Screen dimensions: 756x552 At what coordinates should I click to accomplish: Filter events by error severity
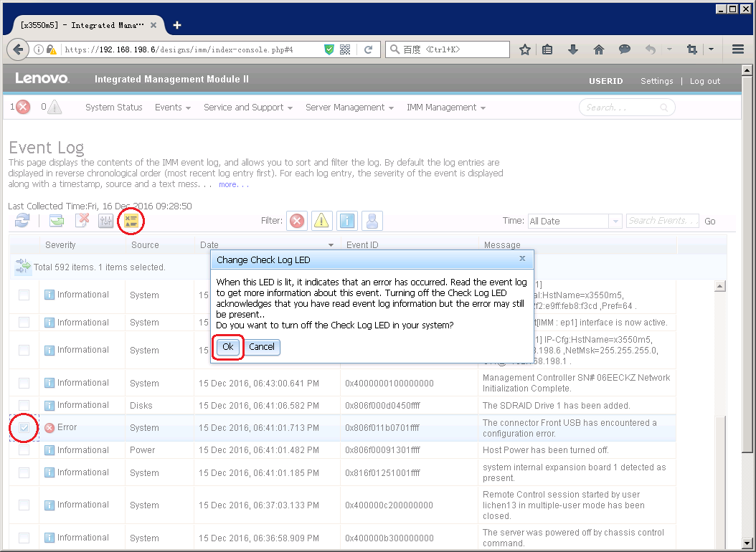pos(297,221)
